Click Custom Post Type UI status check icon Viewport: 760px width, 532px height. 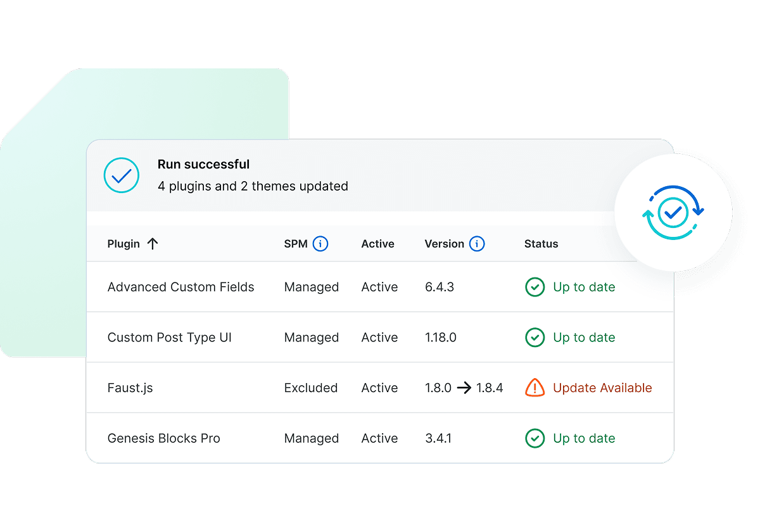click(x=535, y=338)
